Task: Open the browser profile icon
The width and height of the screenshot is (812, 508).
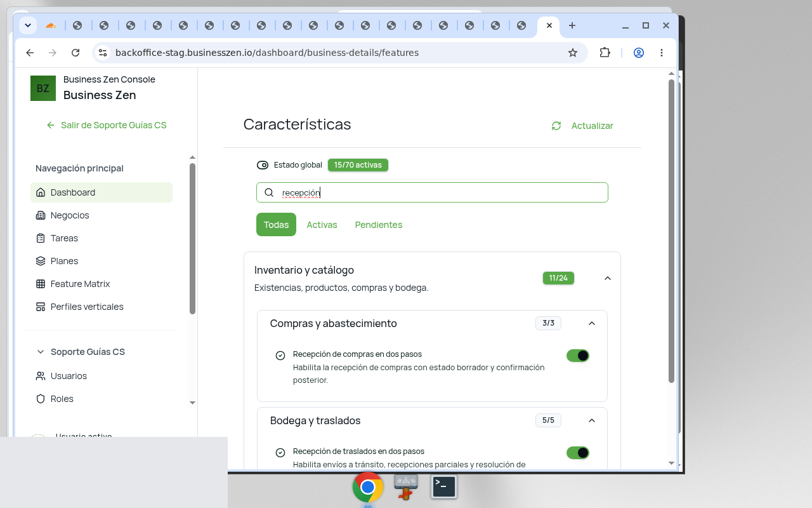Action: (x=639, y=53)
